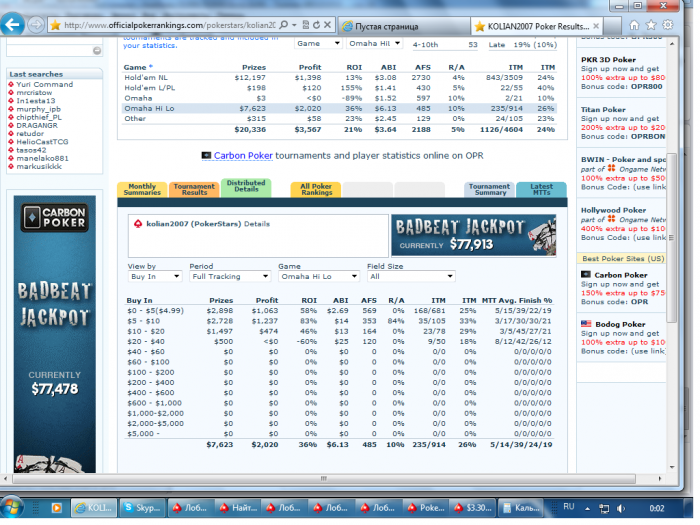Open the browser Tools gear icon
This screenshot has width=700, height=525.
(668, 25)
